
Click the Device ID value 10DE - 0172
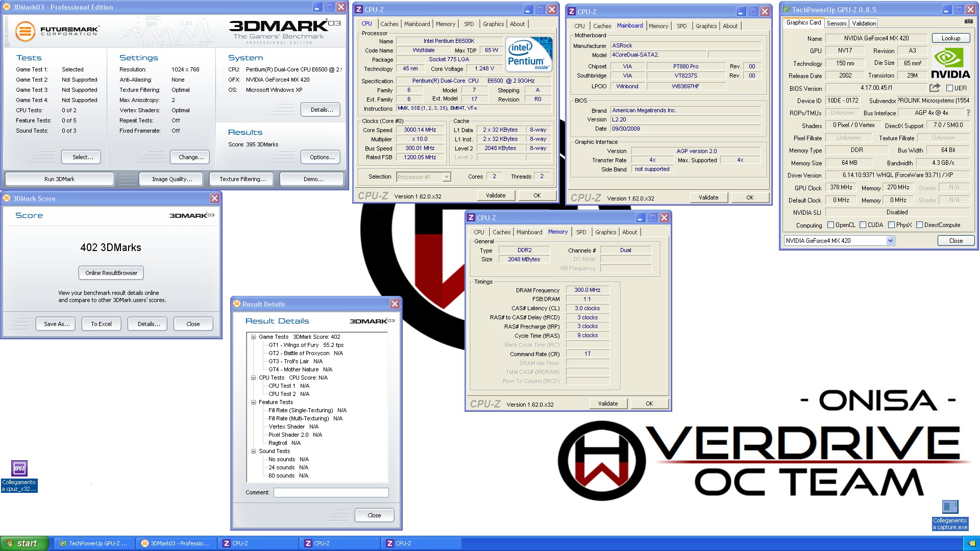tap(843, 101)
